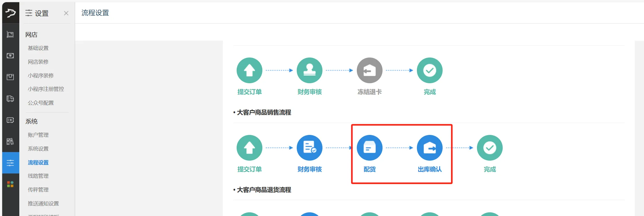Image resolution: width=644 pixels, height=216 pixels.
Task: Select 小程序注册管控 menu item
Action: [46, 89]
